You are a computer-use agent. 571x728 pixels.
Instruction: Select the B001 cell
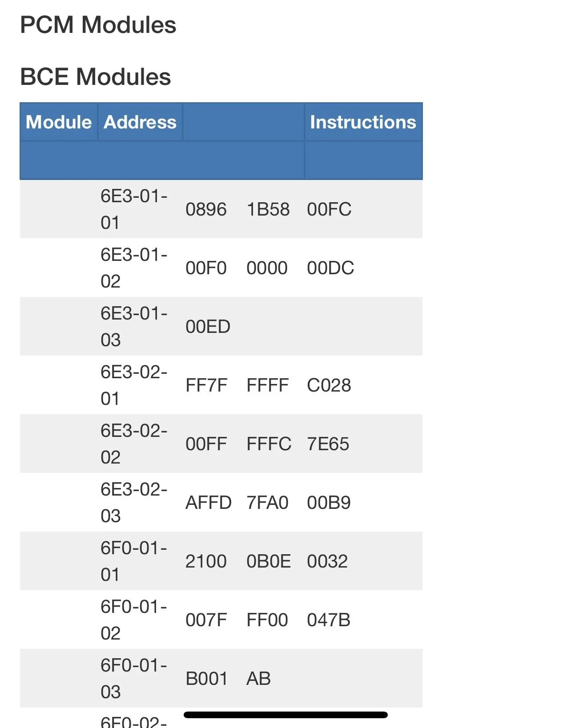pos(207,679)
